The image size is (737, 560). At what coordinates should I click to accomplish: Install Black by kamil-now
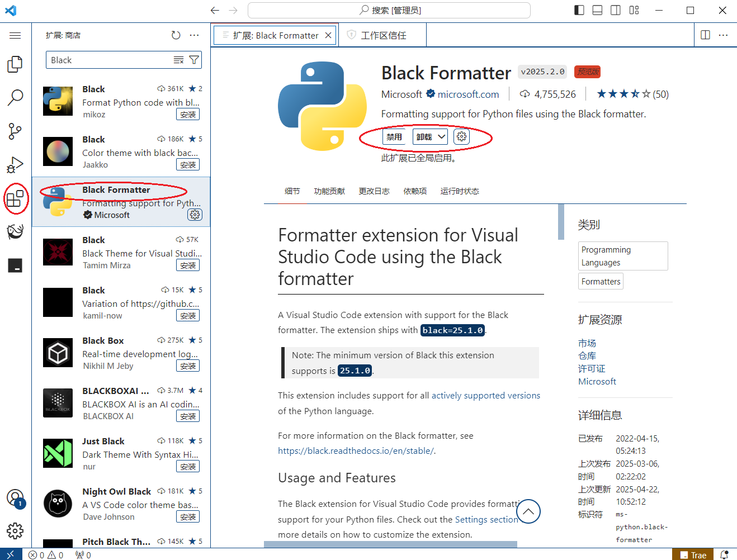tap(188, 316)
